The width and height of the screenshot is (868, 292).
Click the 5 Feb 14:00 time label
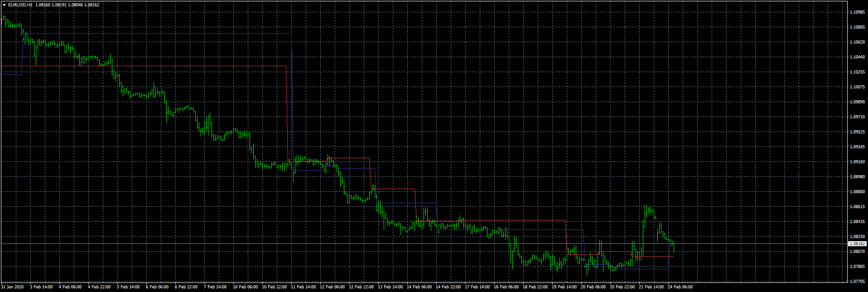[128, 287]
